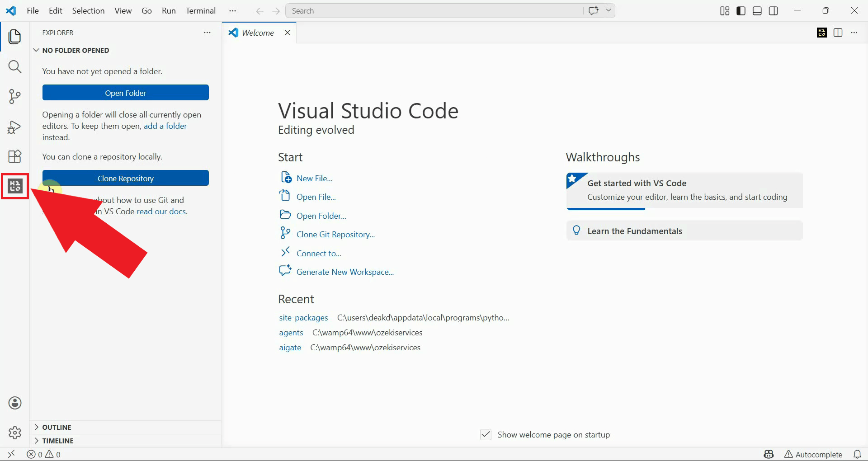Split the editor right

pos(838,33)
